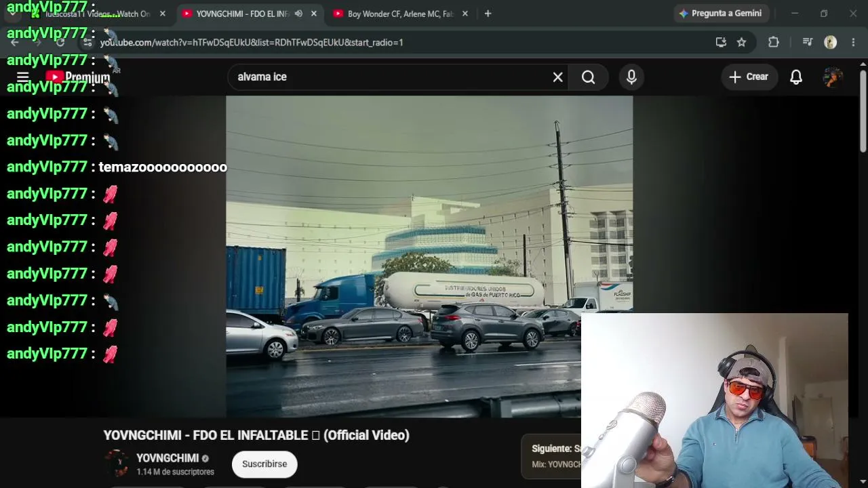The width and height of the screenshot is (868, 488).
Task: Click the '1.14 M de suscriptores' text
Action: (175, 472)
